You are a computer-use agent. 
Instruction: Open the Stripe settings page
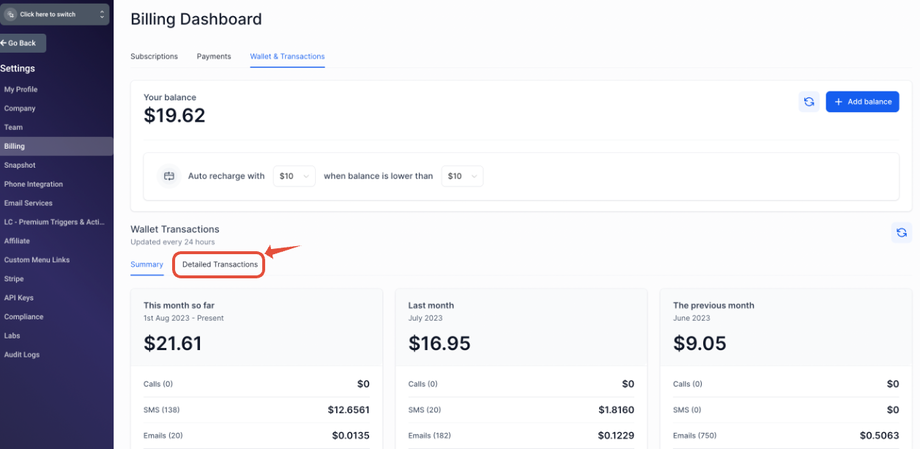click(14, 279)
